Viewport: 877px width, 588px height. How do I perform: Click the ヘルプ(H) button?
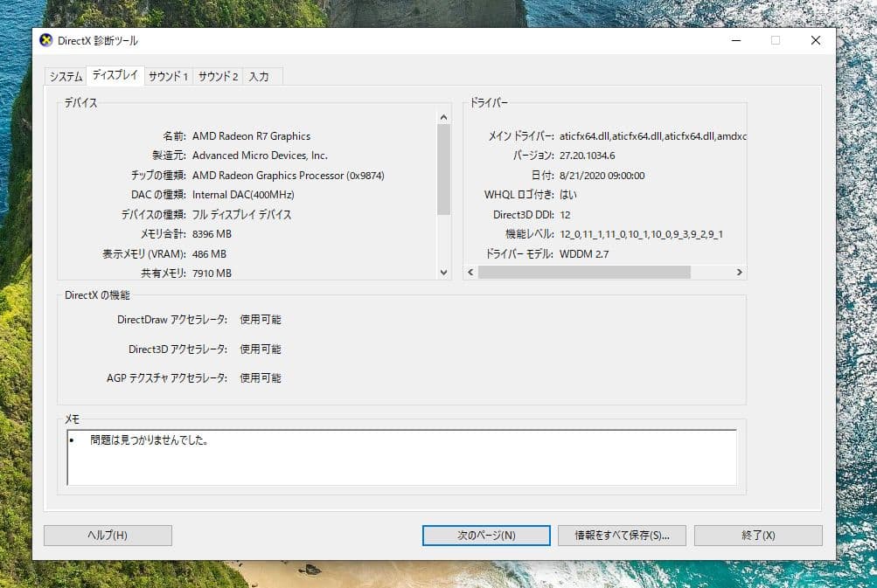pos(108,535)
